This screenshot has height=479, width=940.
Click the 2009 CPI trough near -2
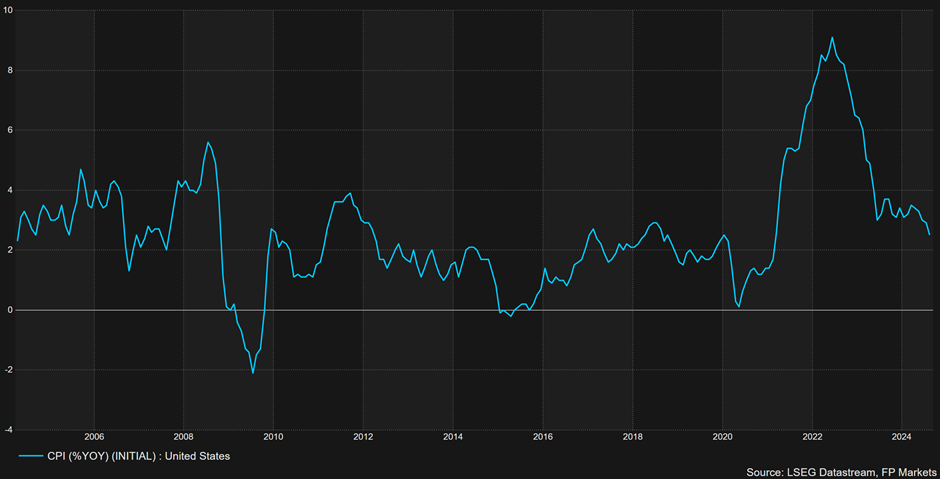(253, 373)
